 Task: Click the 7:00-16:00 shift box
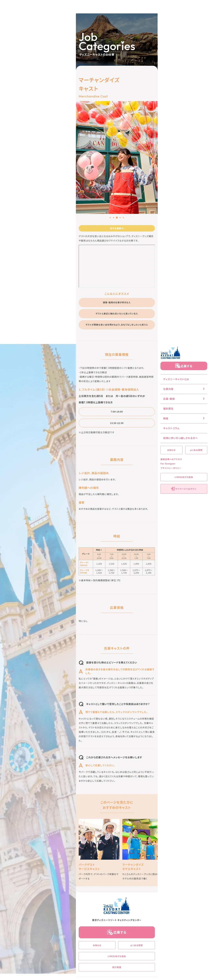[x=116, y=412]
